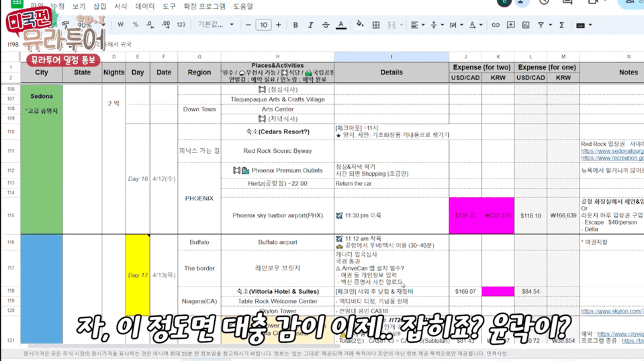
Task: Increase decimal places button
Action: coord(165,25)
